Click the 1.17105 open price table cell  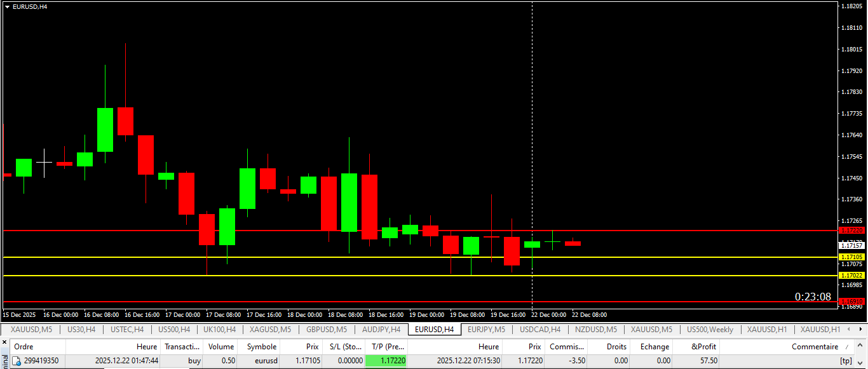pyautogui.click(x=307, y=361)
